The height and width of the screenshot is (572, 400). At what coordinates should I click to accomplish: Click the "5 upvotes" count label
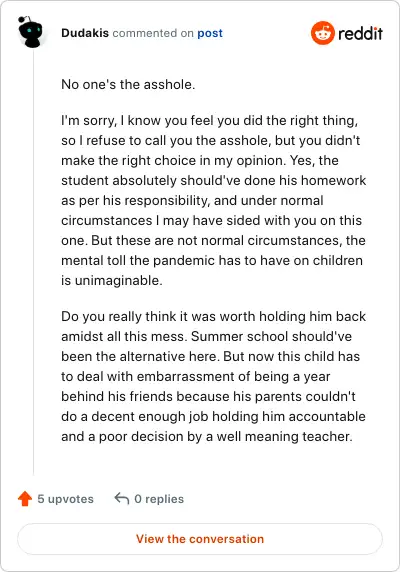66,499
